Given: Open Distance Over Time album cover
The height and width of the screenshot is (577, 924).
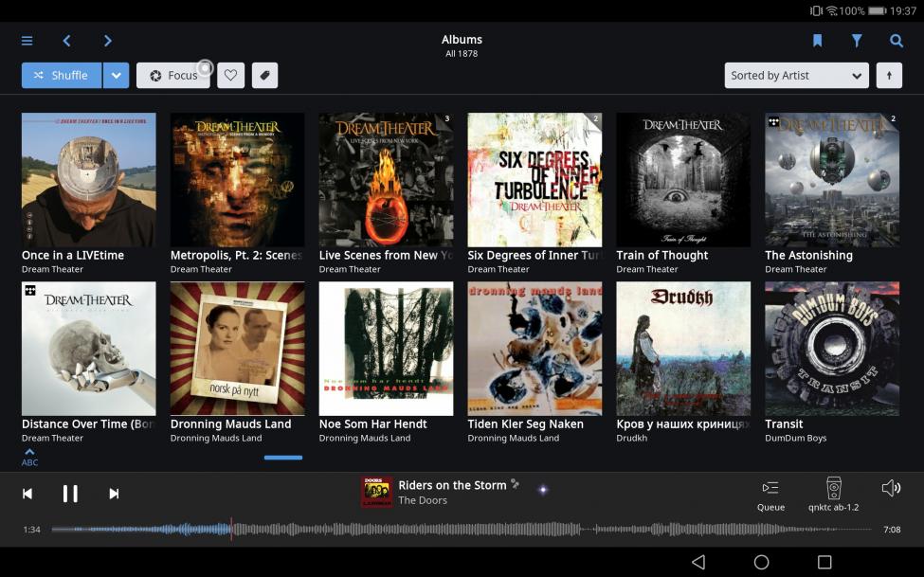Looking at the screenshot, I should pos(89,349).
